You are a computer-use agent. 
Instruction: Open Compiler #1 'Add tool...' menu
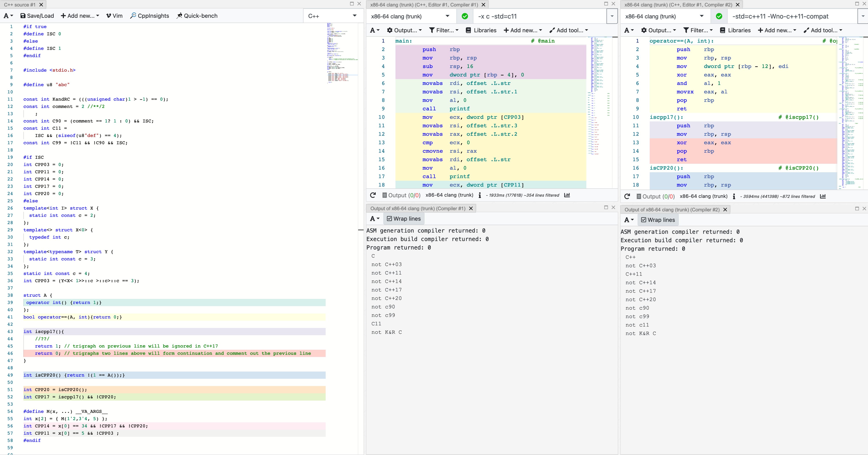click(568, 30)
